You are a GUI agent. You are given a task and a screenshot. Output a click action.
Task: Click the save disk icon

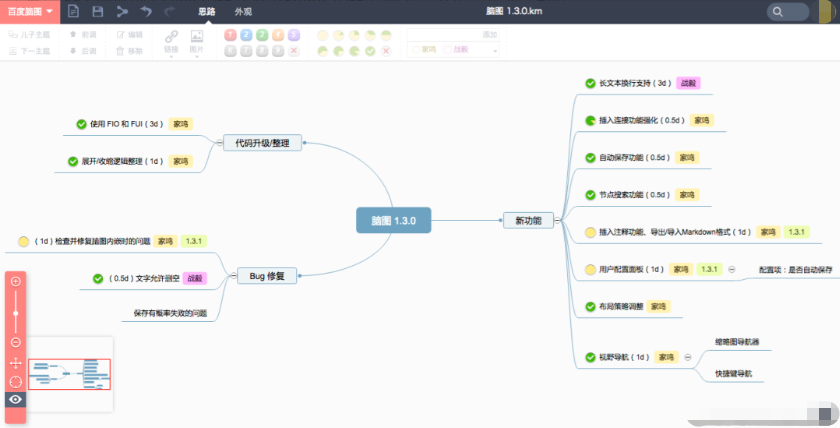[x=98, y=11]
